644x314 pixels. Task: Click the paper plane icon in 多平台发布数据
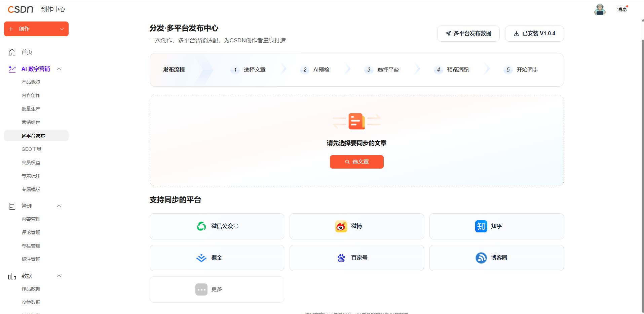pyautogui.click(x=448, y=34)
